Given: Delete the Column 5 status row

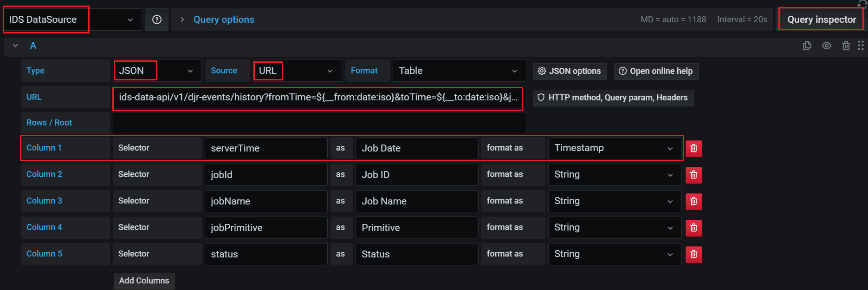Looking at the screenshot, I should pyautogui.click(x=693, y=254).
